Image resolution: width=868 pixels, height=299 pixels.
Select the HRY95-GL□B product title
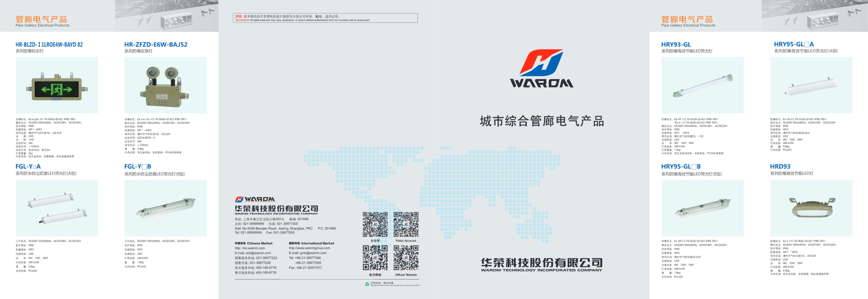click(681, 167)
